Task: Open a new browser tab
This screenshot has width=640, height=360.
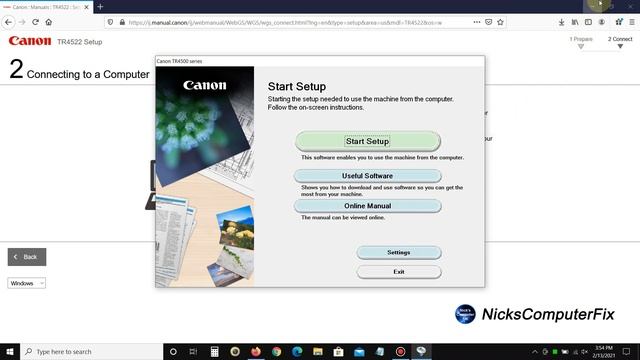Action: click(x=100, y=7)
